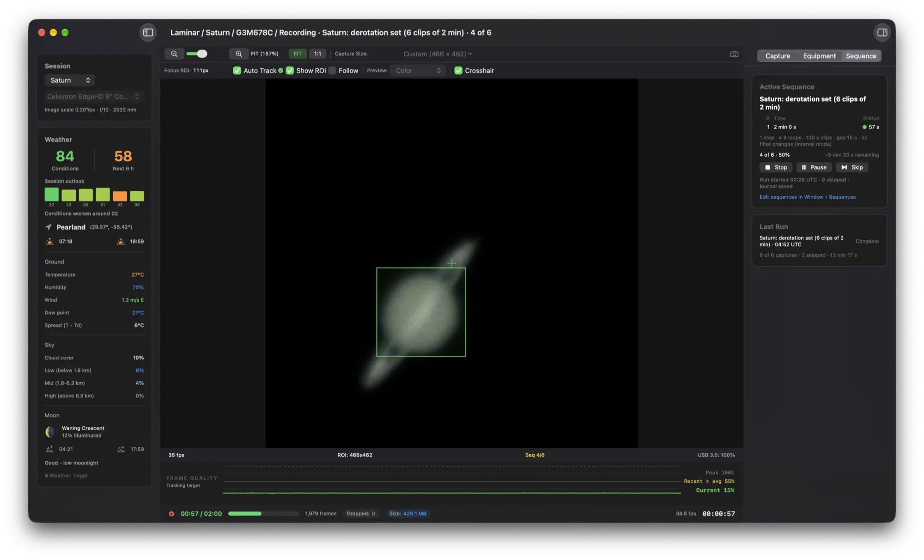Skip the current sequence clip
924x560 pixels.
(852, 167)
